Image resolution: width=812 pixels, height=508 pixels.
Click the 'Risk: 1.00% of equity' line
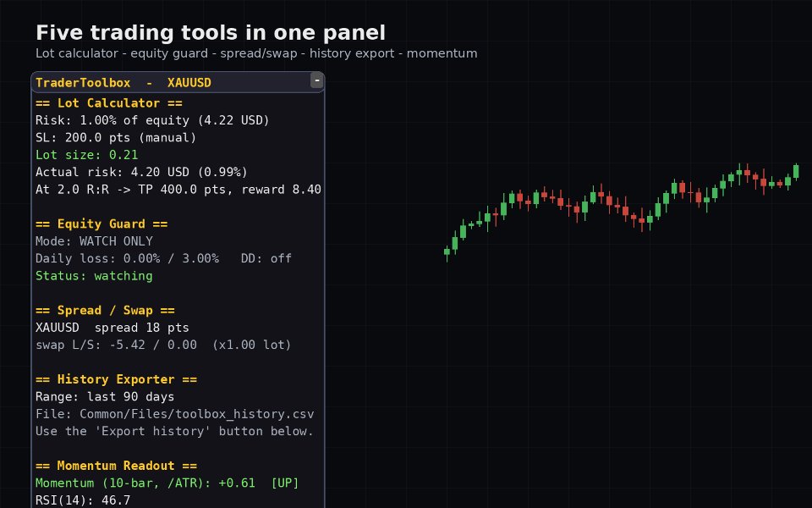152,120
